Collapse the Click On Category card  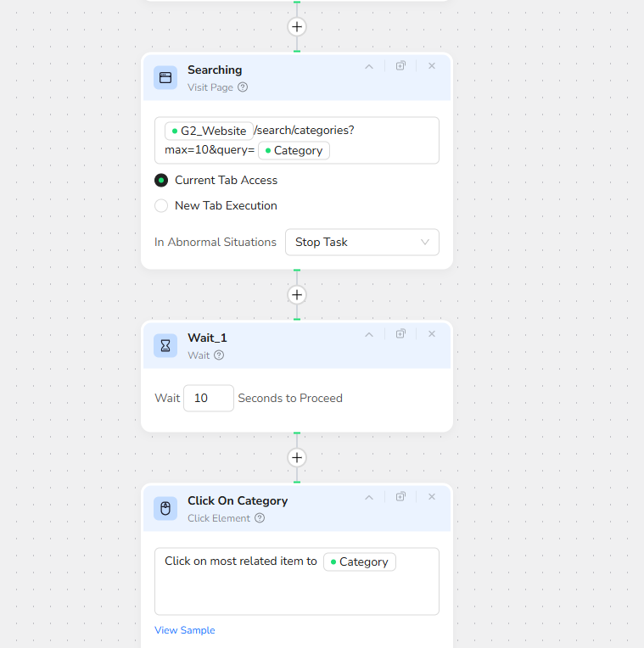(x=369, y=497)
